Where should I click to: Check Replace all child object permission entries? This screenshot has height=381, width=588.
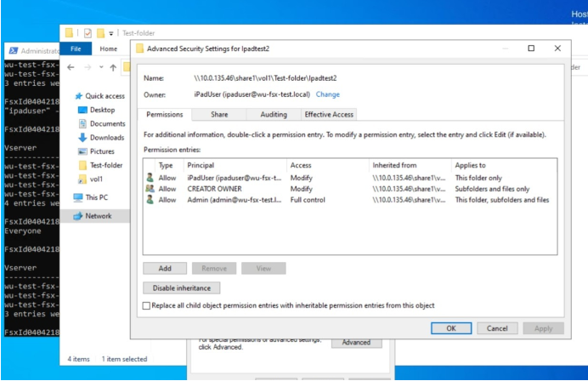click(x=147, y=305)
